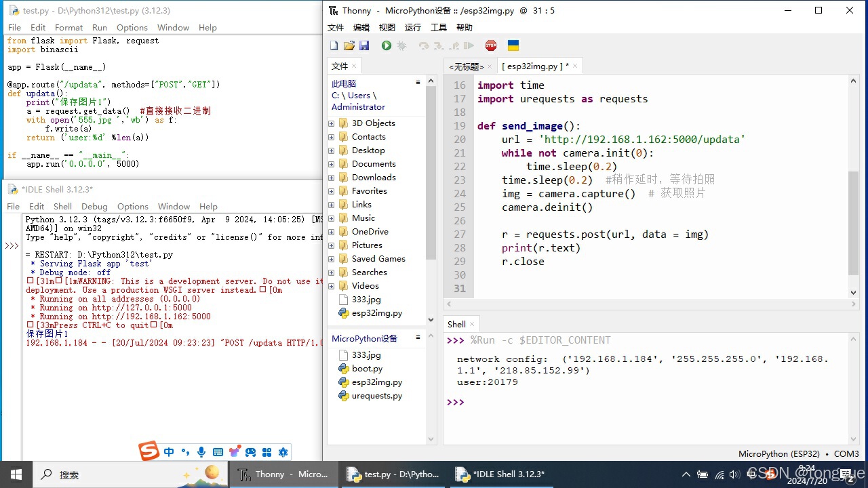Open the MicroPython device panel menu icon
The image size is (868, 488).
point(418,338)
